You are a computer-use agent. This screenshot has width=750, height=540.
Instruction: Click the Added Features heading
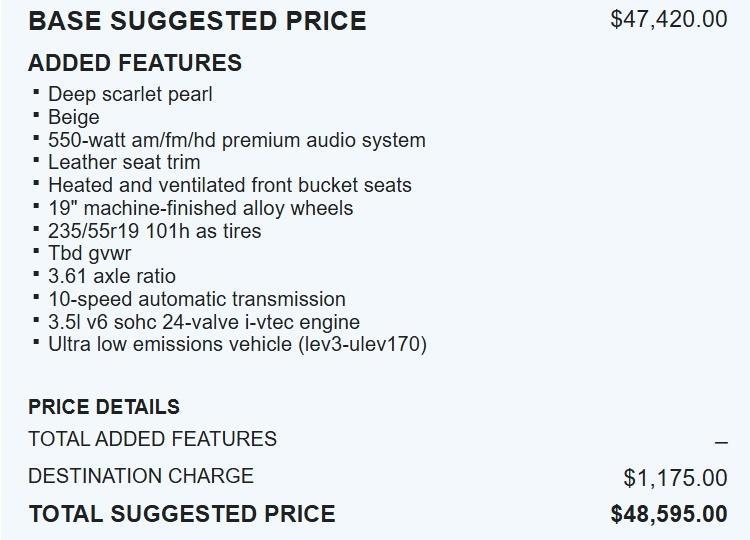coord(135,62)
